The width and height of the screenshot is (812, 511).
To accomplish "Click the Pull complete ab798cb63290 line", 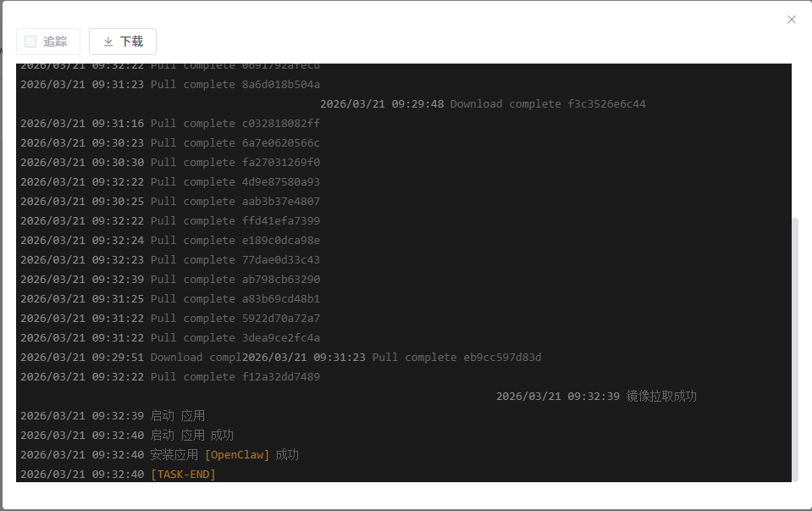I will point(235,280).
